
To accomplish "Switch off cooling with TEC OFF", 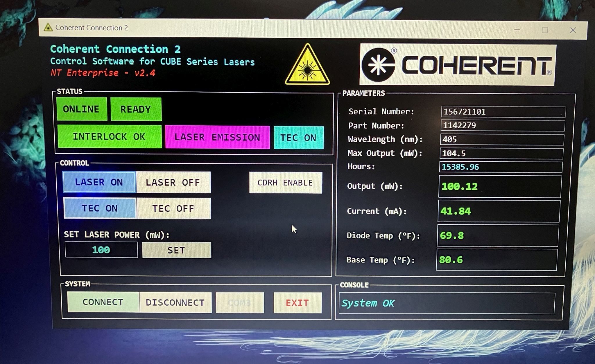I will pos(174,208).
